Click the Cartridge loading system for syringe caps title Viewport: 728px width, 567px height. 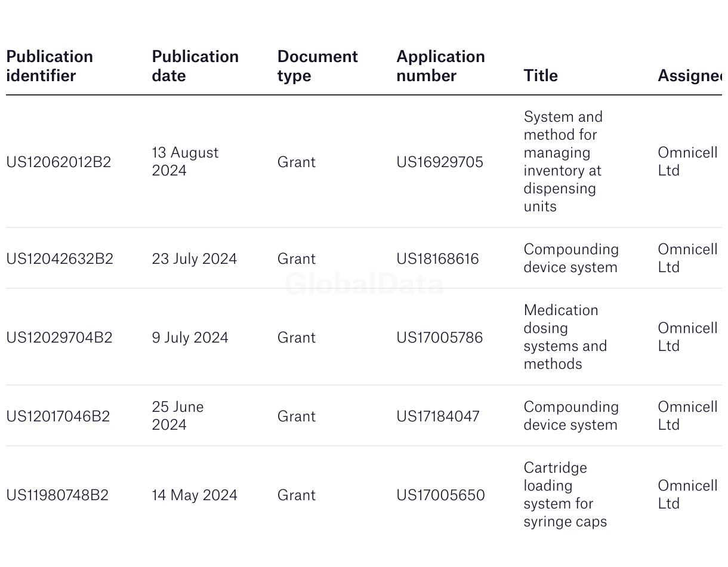tap(565, 494)
